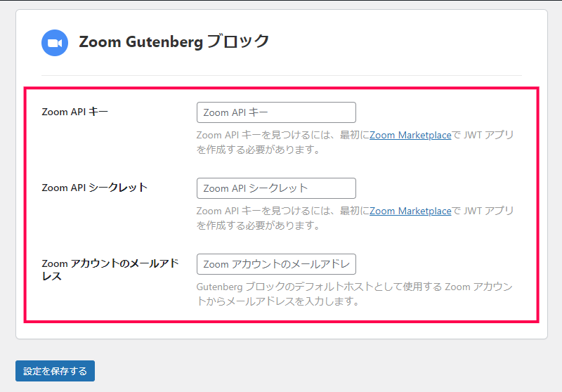
Task: Click を作成する必要があります text under API キー field
Action: 259,150
